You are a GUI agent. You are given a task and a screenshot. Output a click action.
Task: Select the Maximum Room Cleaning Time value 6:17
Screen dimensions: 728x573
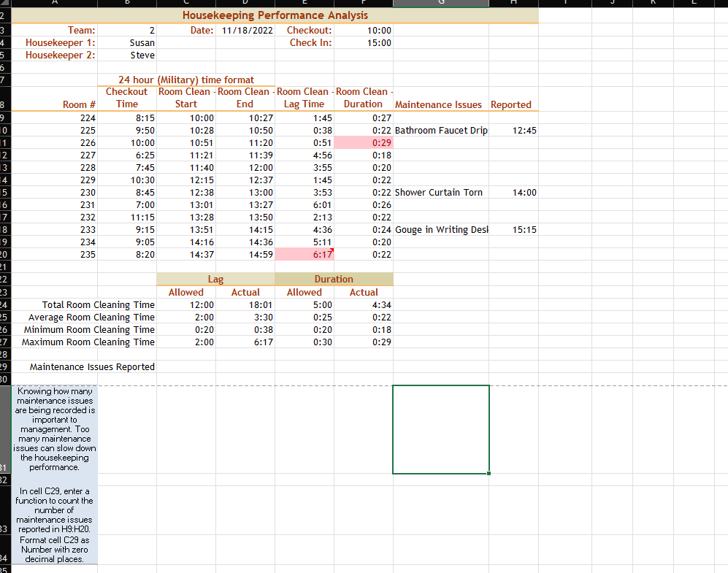245,342
